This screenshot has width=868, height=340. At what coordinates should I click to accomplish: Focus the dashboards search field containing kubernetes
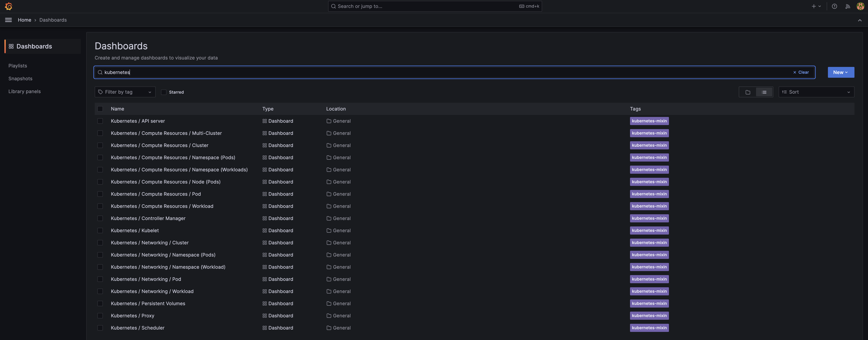454,72
